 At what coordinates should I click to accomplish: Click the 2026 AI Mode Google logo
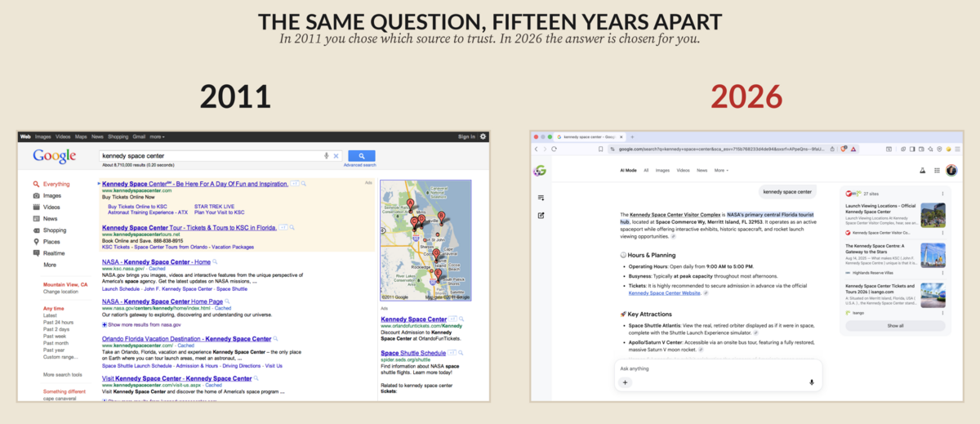click(540, 171)
